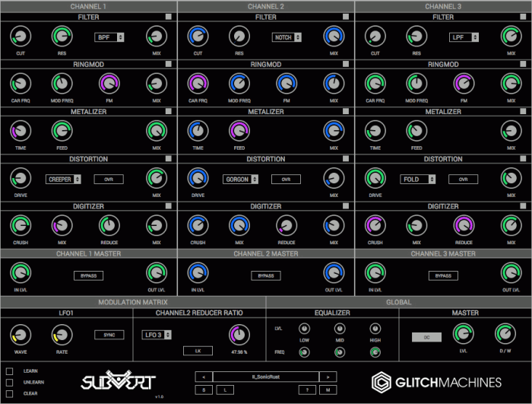The image size is (532, 404).
Task: Click the S save preset button
Action: [x=204, y=390]
